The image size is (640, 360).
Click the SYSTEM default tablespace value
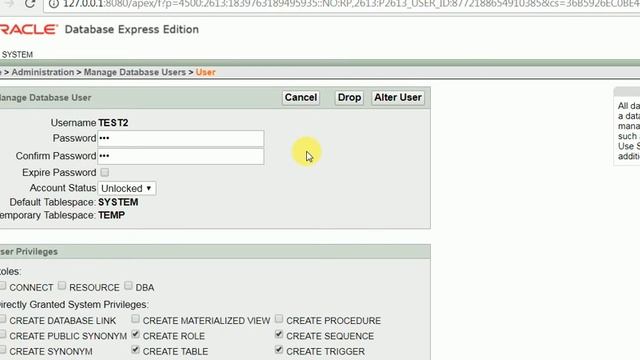pyautogui.click(x=118, y=202)
